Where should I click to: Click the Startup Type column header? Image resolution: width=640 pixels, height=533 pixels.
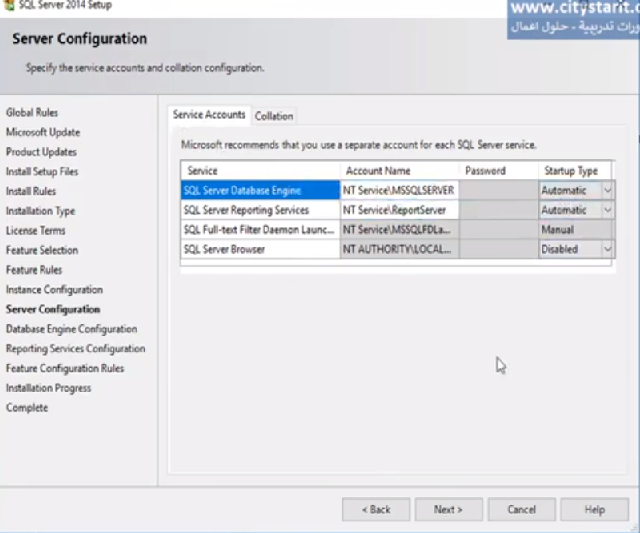point(575,171)
